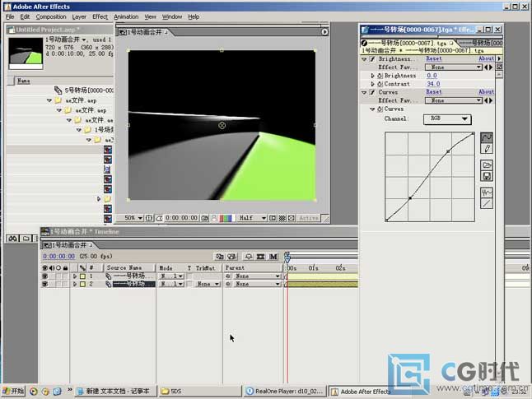The image size is (532, 399).
Task: Toggle the shy layers icon in Timeline
Action: click(249, 257)
